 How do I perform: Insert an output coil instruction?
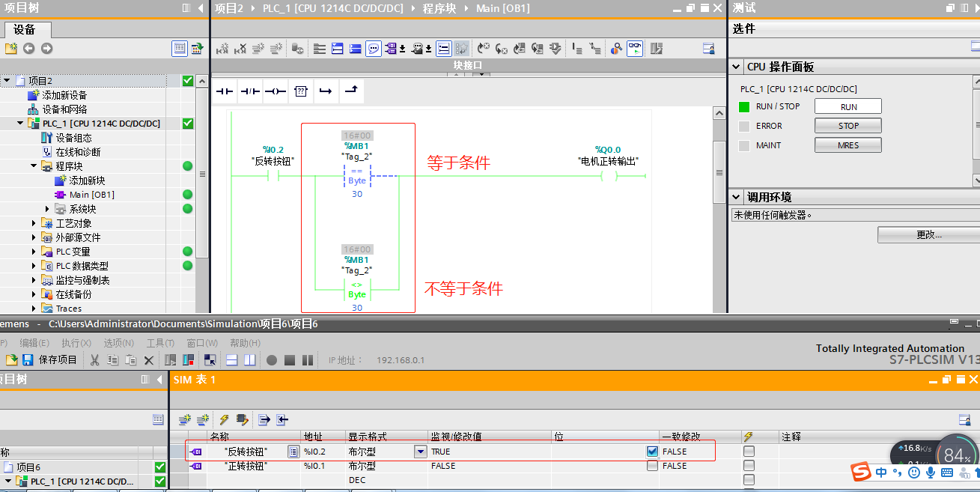tap(275, 91)
